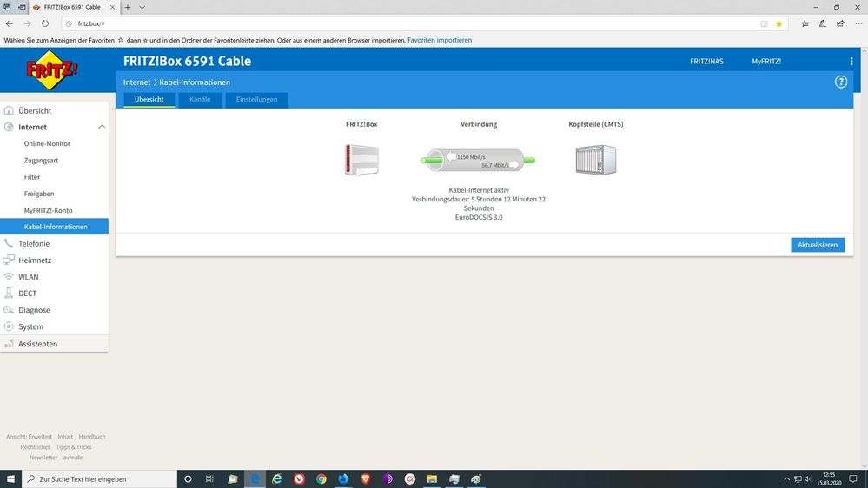
Task: Open the Windows Start menu
Action: tap(10, 478)
